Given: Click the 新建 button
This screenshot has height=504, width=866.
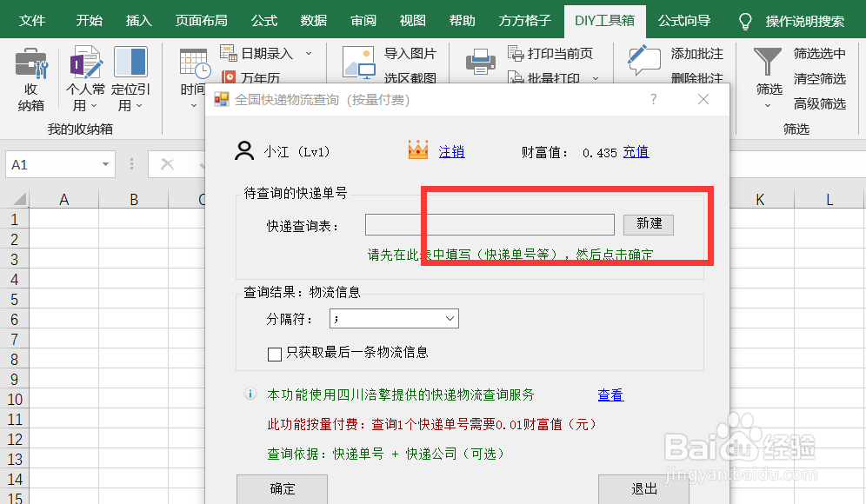Looking at the screenshot, I should [x=648, y=225].
